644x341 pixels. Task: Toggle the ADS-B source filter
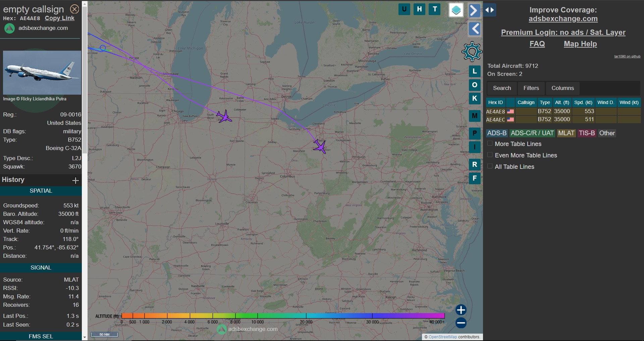(497, 133)
